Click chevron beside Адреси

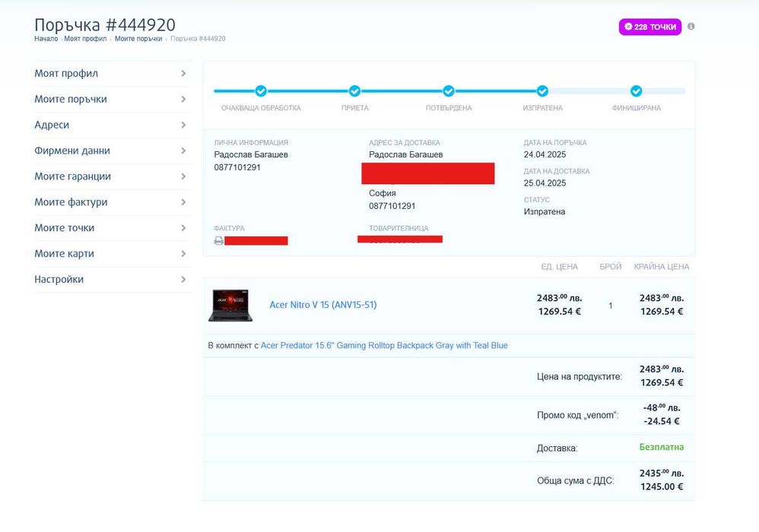click(183, 125)
